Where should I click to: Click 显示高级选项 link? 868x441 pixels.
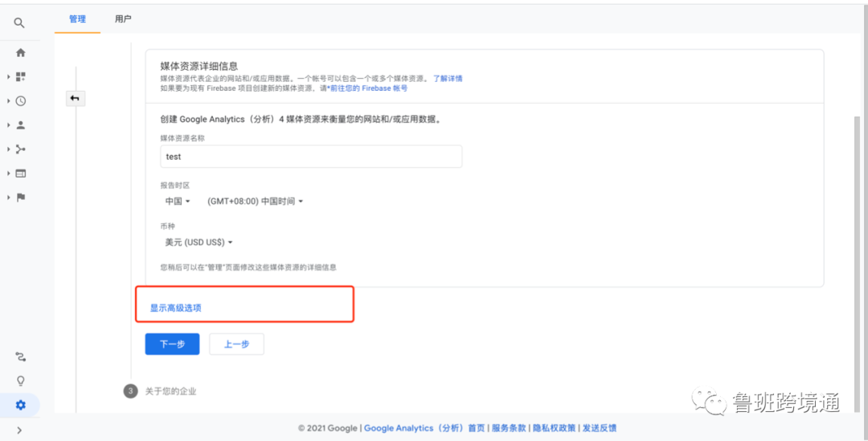click(x=176, y=308)
